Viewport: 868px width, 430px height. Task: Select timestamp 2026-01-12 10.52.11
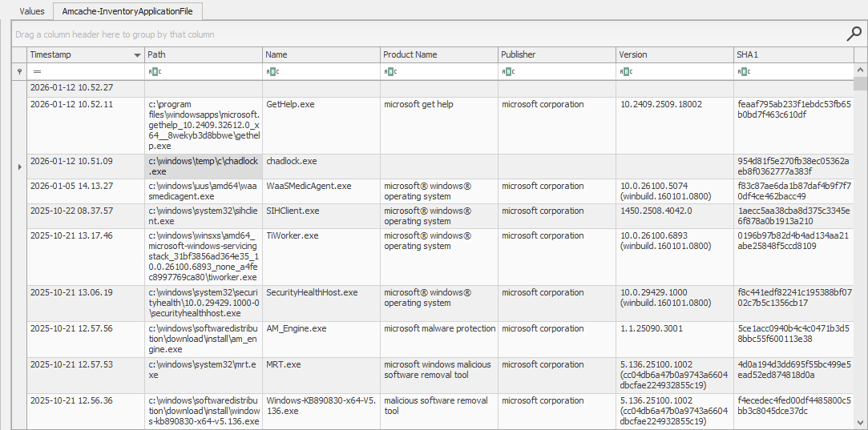point(86,126)
